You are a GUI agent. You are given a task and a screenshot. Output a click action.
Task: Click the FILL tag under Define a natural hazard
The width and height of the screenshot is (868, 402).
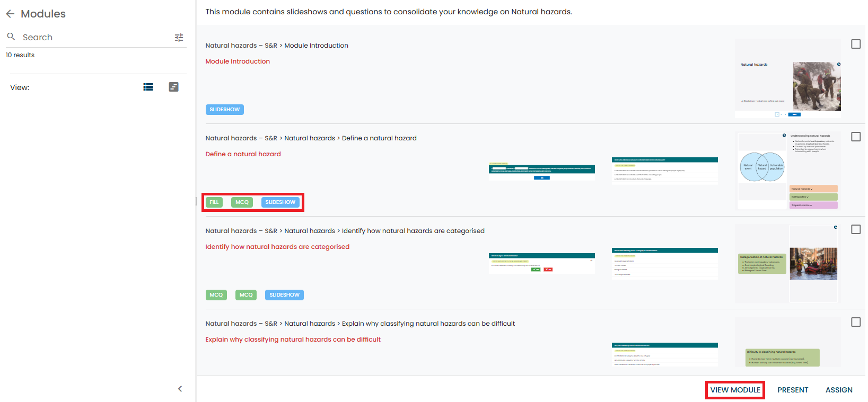pos(214,202)
